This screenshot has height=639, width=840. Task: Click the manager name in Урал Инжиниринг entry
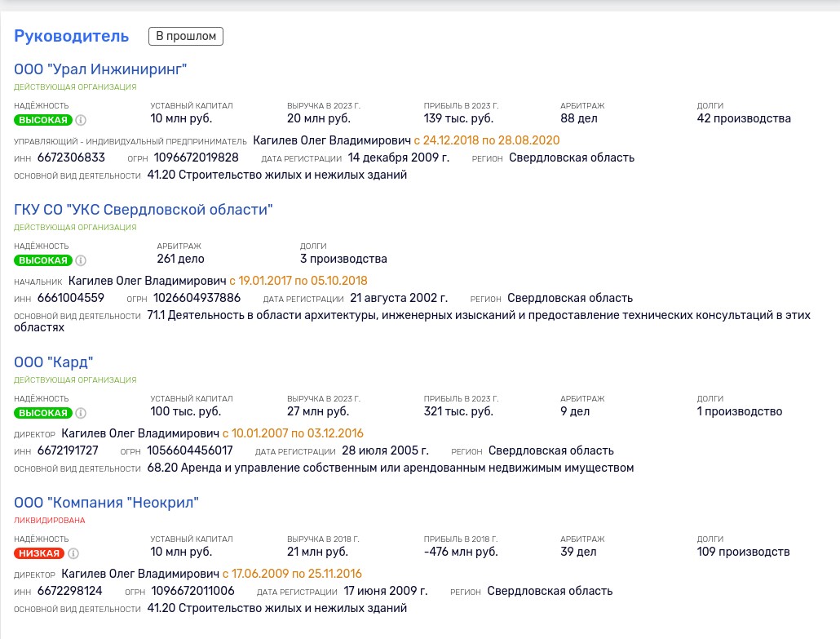coord(332,140)
